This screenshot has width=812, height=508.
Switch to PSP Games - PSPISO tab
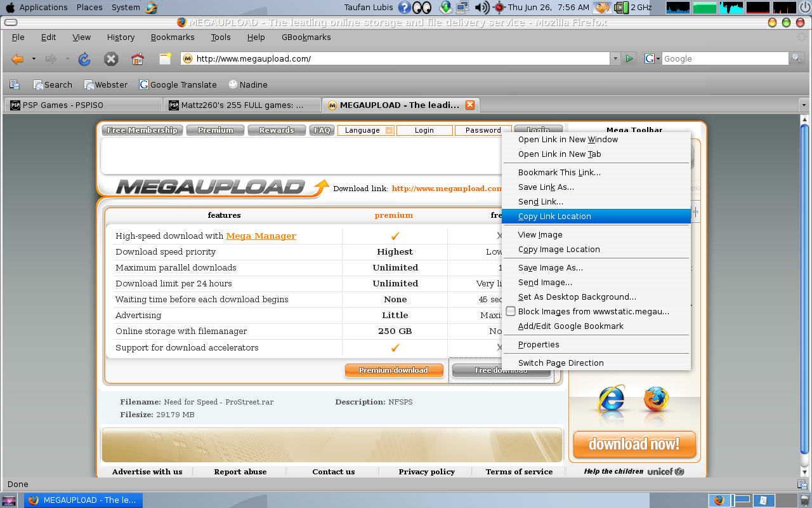(83, 105)
